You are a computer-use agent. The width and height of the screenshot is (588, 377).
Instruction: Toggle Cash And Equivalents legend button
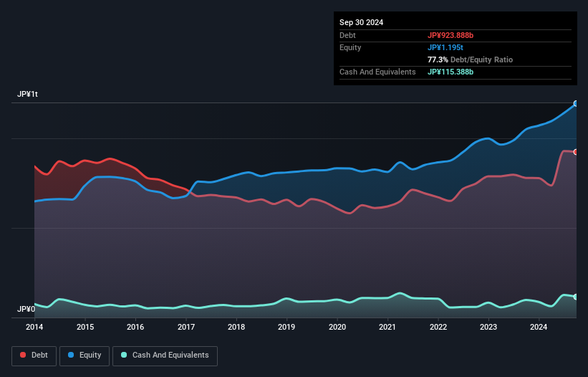(165, 355)
